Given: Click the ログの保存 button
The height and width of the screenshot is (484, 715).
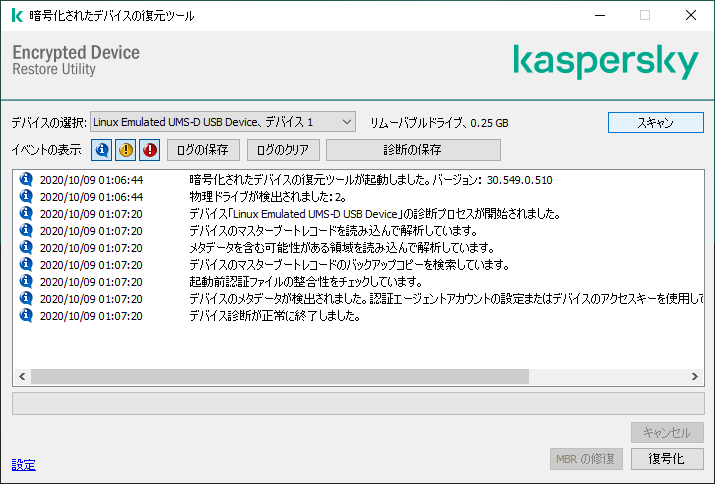Looking at the screenshot, I should point(203,150).
